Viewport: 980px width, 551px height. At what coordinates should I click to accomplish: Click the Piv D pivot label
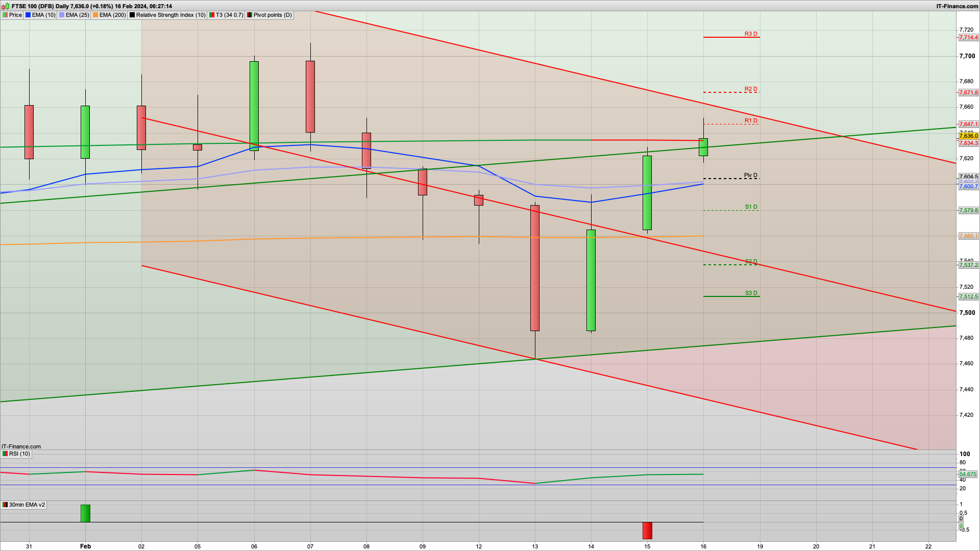751,175
